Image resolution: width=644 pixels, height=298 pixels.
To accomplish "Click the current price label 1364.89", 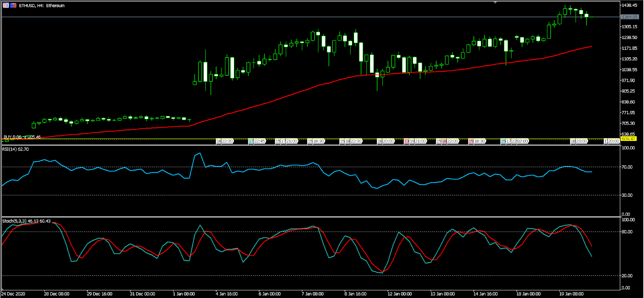I will (x=629, y=17).
